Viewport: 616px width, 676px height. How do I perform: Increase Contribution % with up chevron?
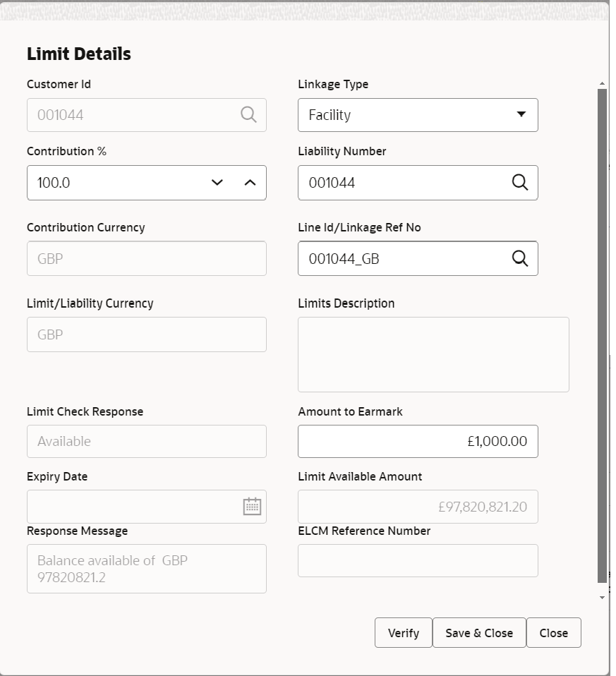250,182
